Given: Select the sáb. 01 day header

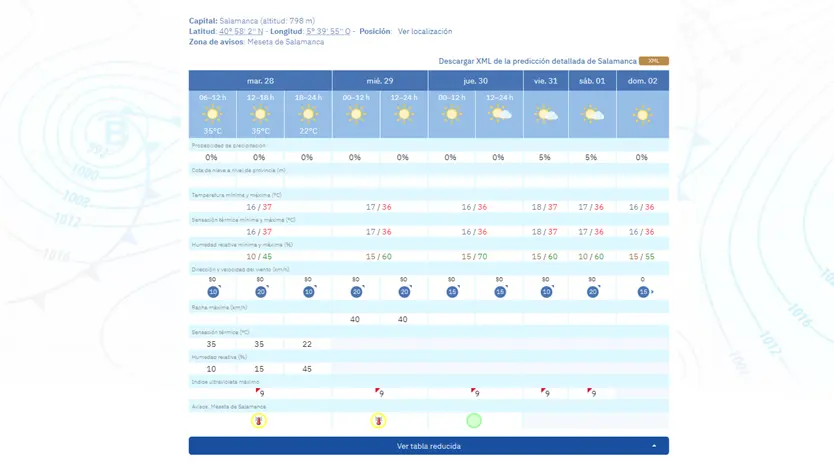Looking at the screenshot, I should click(x=592, y=81).
